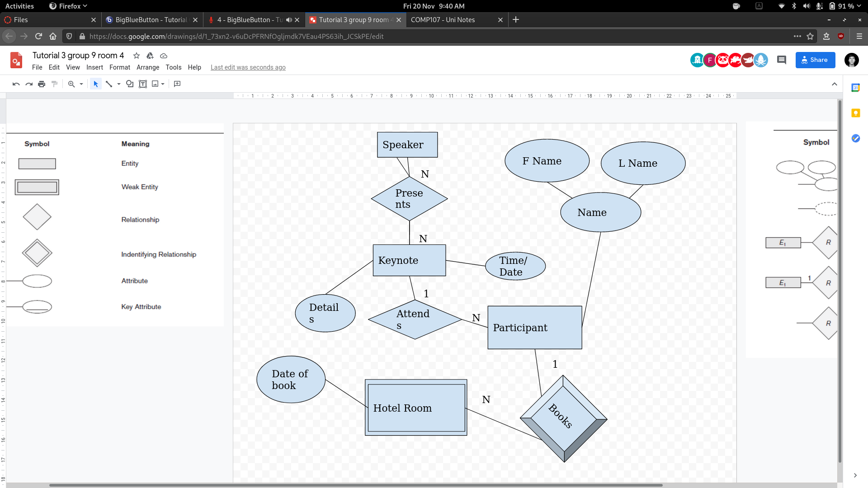Switch to BigBlueButton - Tutorial tab
This screenshot has width=868, height=488.
tap(151, 20)
